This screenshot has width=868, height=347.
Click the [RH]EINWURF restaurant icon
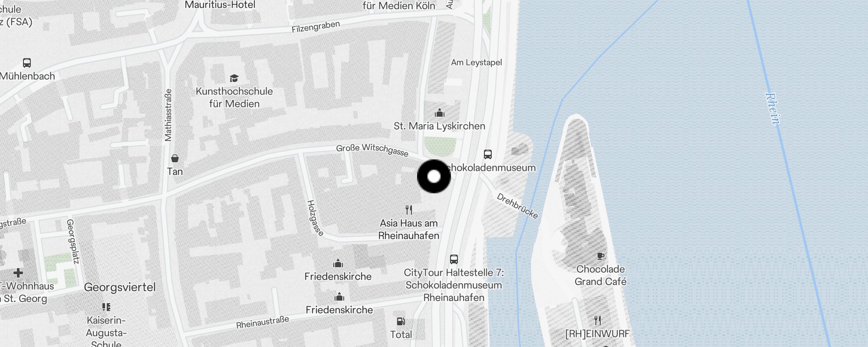pyautogui.click(x=598, y=321)
